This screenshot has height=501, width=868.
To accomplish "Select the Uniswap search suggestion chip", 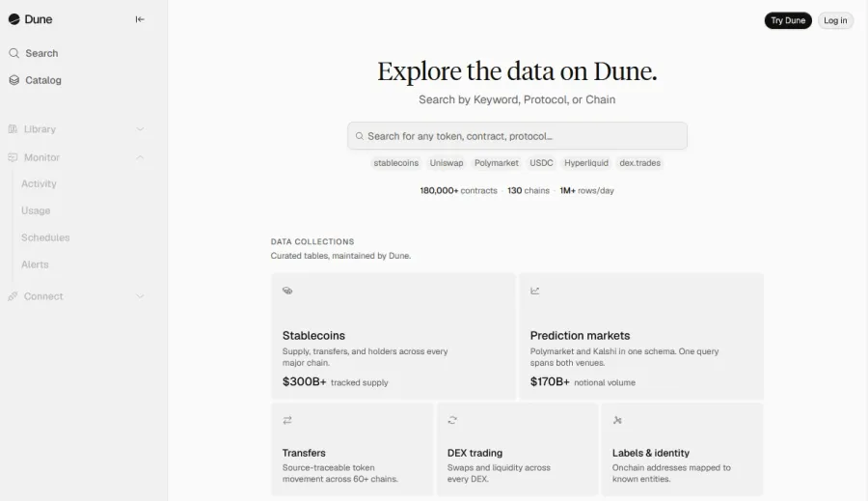I will [x=447, y=163].
